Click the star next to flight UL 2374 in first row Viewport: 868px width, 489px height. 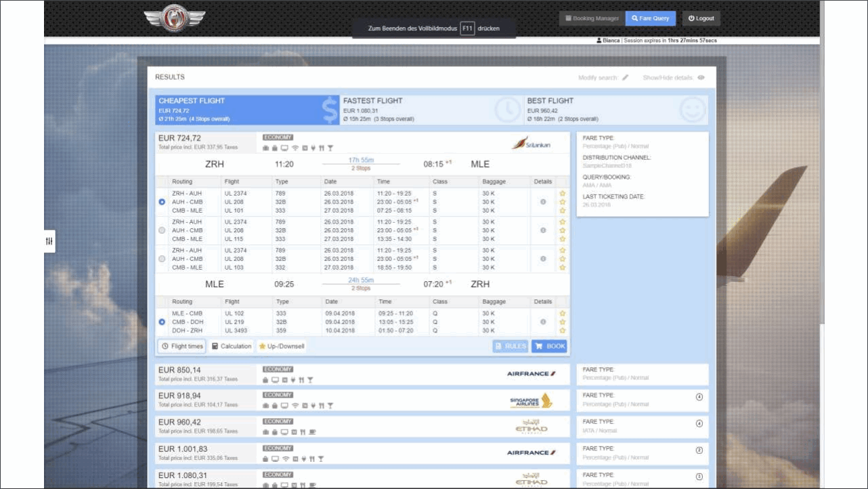pyautogui.click(x=563, y=193)
